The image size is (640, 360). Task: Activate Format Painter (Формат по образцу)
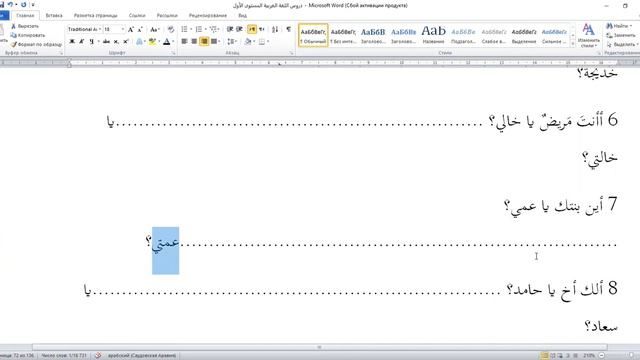(36, 44)
